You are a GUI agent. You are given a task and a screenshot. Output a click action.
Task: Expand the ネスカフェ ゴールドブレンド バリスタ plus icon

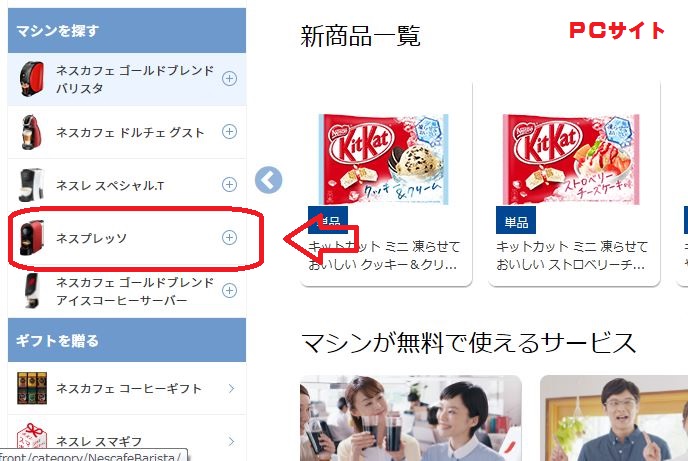(x=229, y=79)
